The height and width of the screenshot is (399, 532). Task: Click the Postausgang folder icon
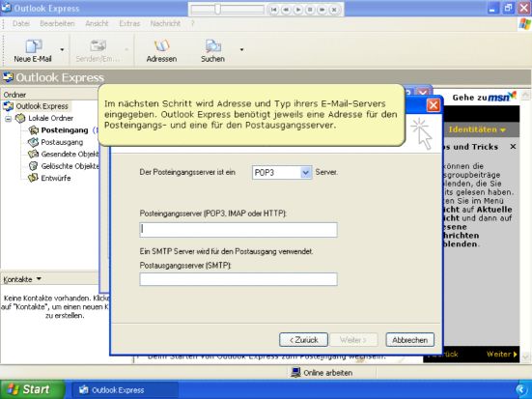(x=33, y=142)
